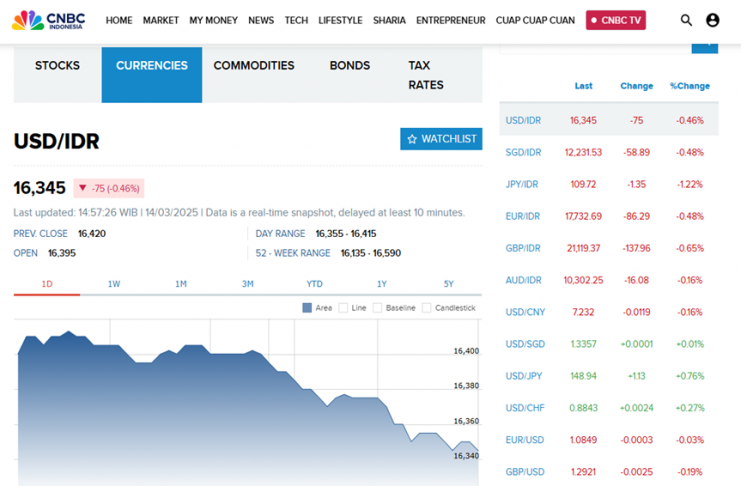Select the USD/JPY pair in the list
741x486 pixels.
coord(523,376)
